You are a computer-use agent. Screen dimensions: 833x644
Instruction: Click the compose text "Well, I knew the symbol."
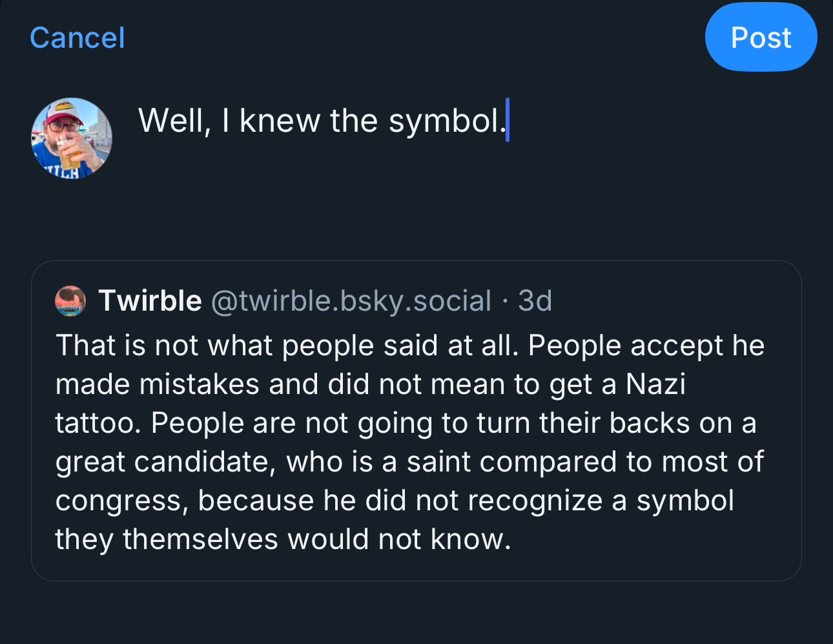(x=321, y=121)
